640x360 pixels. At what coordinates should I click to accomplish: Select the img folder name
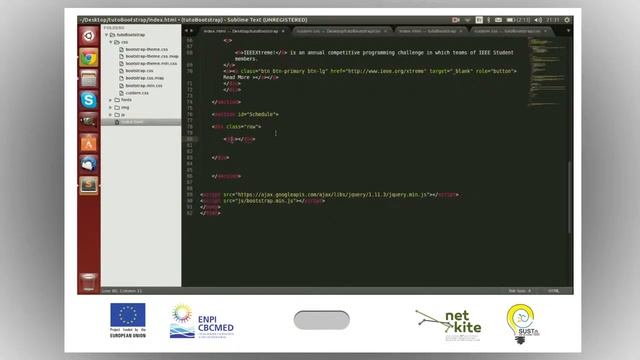(x=125, y=107)
